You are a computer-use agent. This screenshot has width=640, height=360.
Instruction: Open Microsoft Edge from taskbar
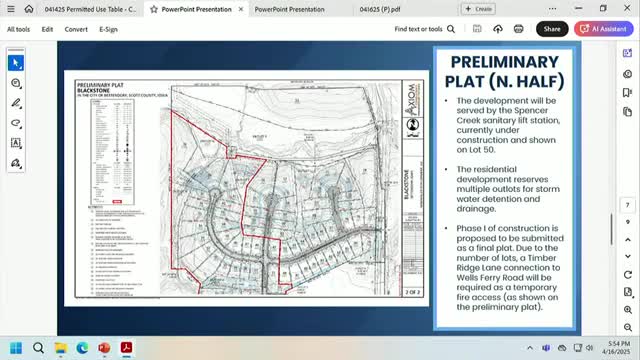coord(82,348)
